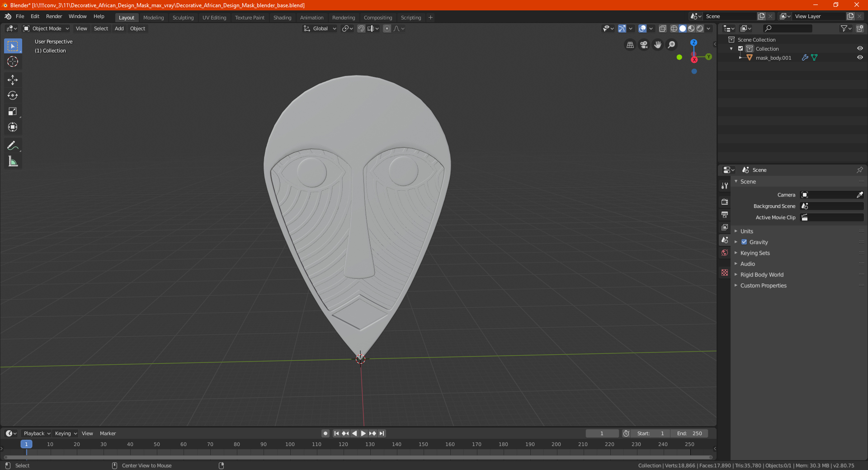
Task: Switch to the Sculpting workspace tab
Action: coord(183,18)
